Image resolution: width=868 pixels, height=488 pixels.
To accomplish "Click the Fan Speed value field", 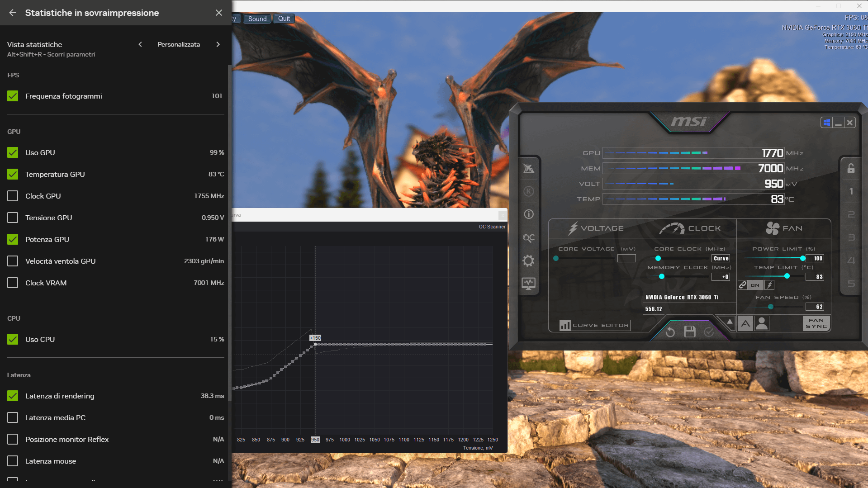I will [x=815, y=307].
